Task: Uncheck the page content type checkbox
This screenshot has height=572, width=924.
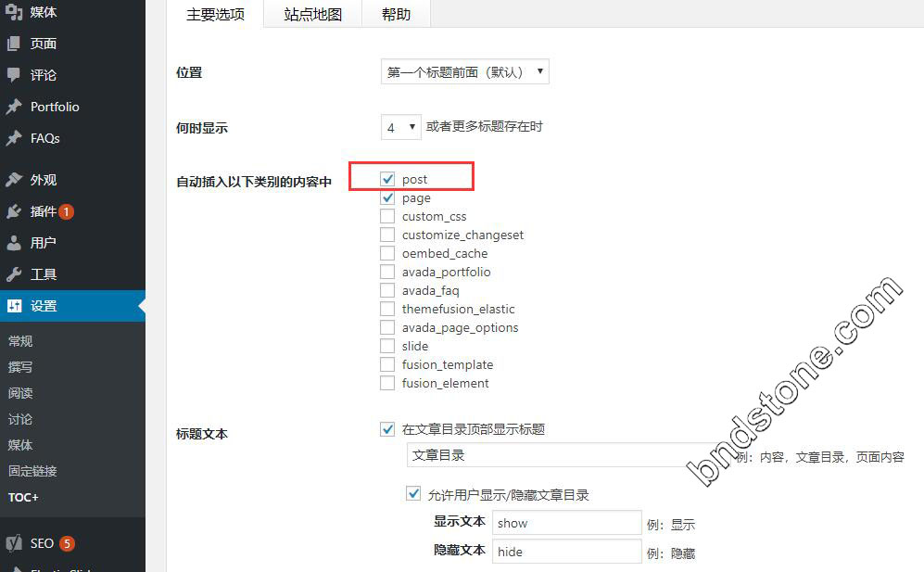Action: [x=387, y=197]
